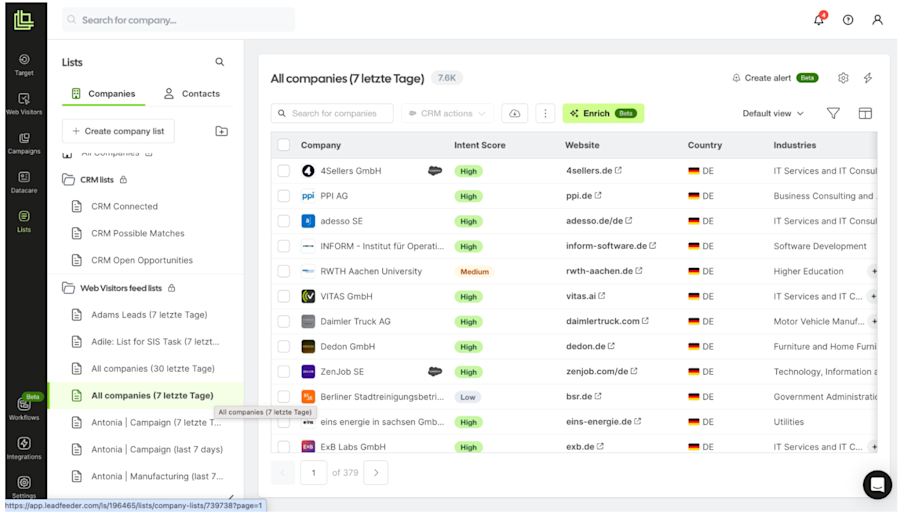Click Salesforce cloud icon for ZenJob SE

click(435, 372)
